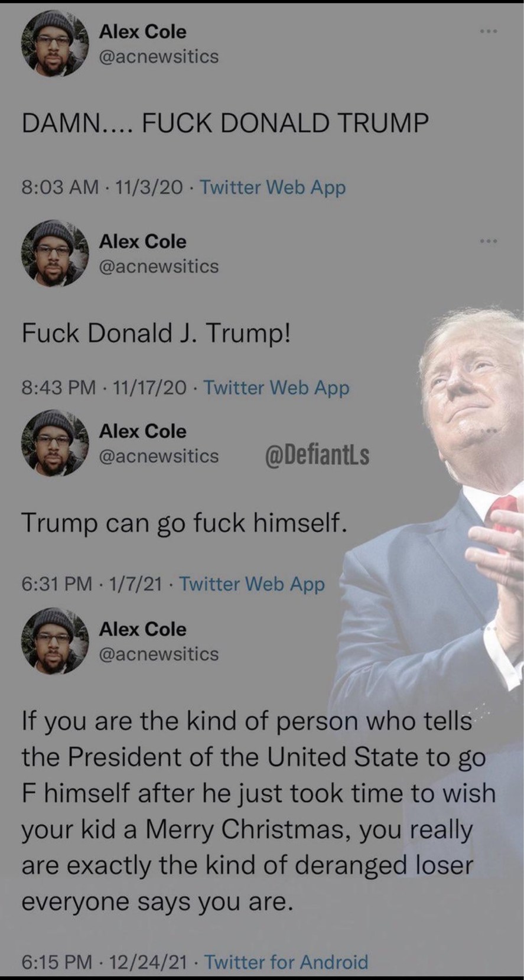This screenshot has width=524, height=980.
Task: Click the 'Trump can go' tweet text
Action: (x=184, y=523)
